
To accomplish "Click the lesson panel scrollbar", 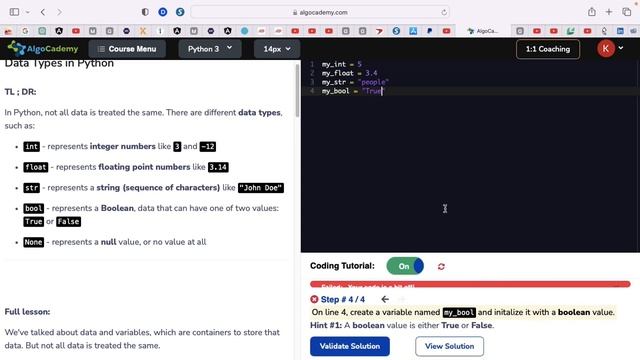I will pyautogui.click(x=298, y=91).
